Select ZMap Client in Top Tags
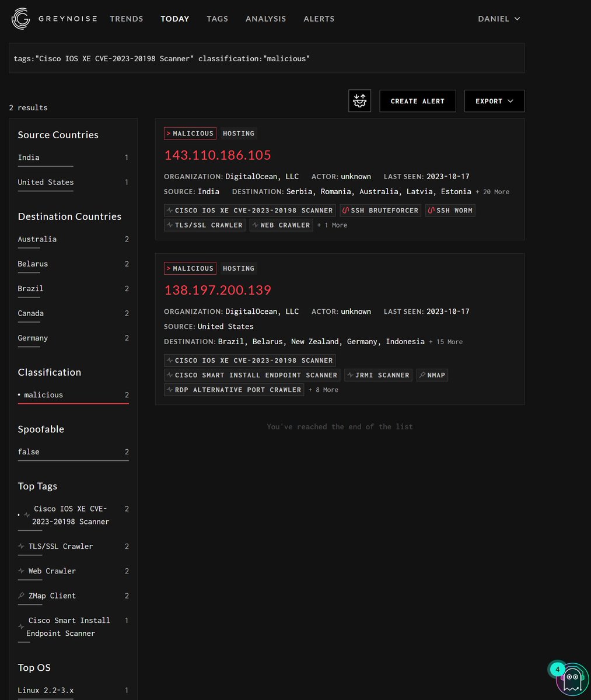 coord(74,596)
